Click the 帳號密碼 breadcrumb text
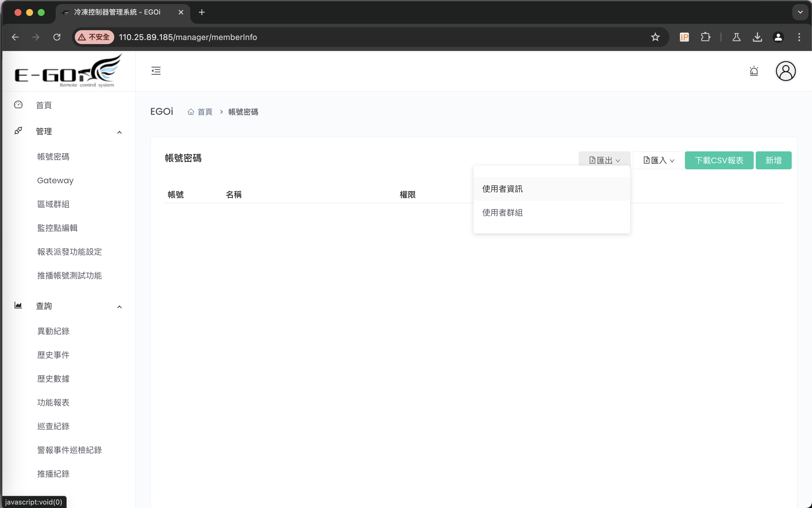 point(243,112)
